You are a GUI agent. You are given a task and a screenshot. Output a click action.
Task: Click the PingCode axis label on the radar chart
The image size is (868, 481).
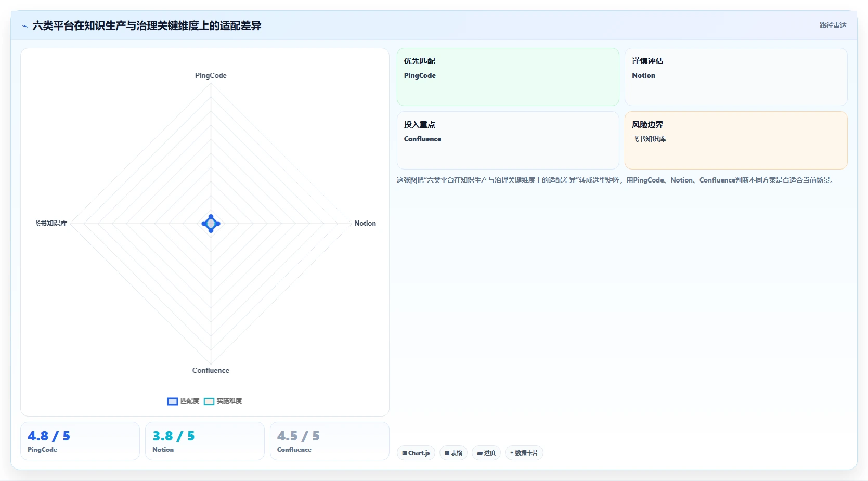coord(211,75)
